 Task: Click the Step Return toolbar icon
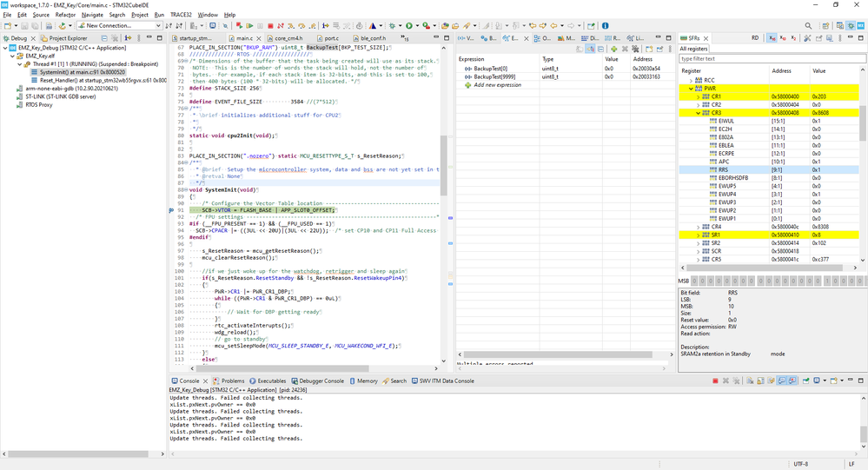pyautogui.click(x=312, y=25)
